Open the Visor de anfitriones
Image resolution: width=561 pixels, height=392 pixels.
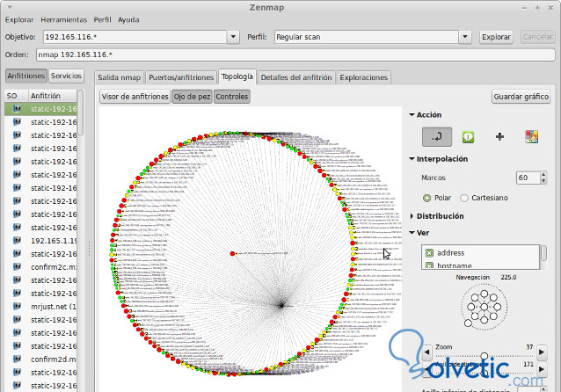click(x=135, y=97)
